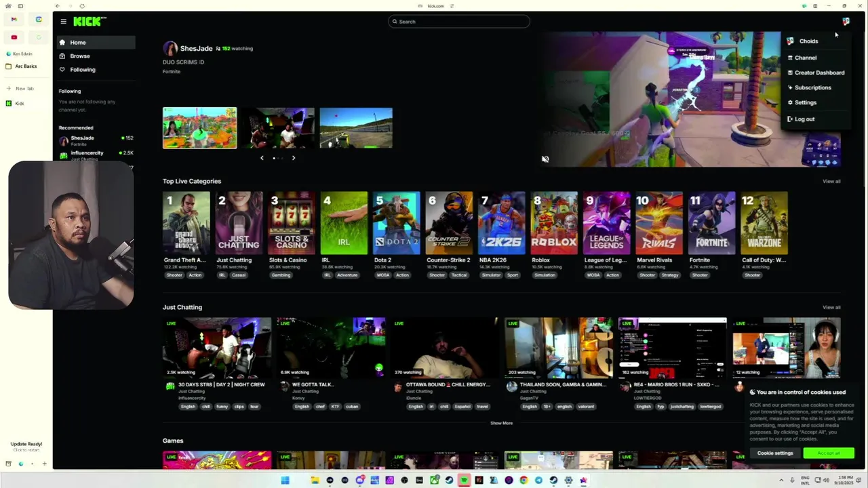Click the Search input field
The width and height of the screenshot is (868, 488).
pyautogui.click(x=458, y=22)
